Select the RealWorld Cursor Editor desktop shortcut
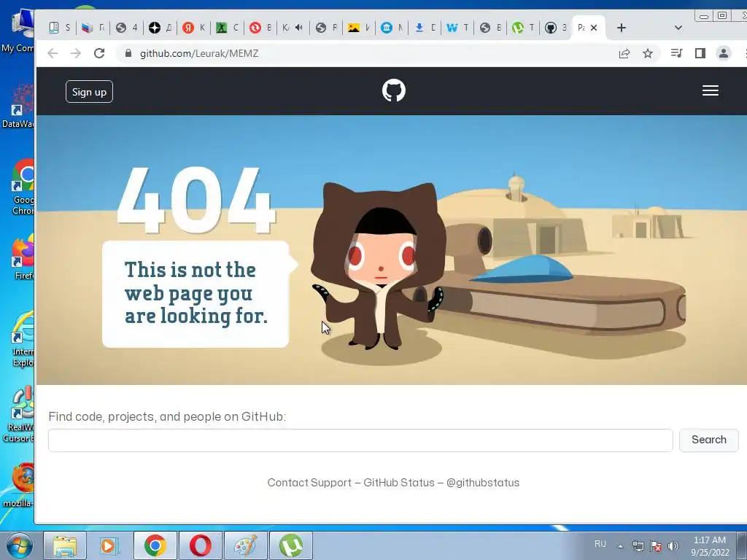Viewport: 747px width, 560px height. [19, 415]
